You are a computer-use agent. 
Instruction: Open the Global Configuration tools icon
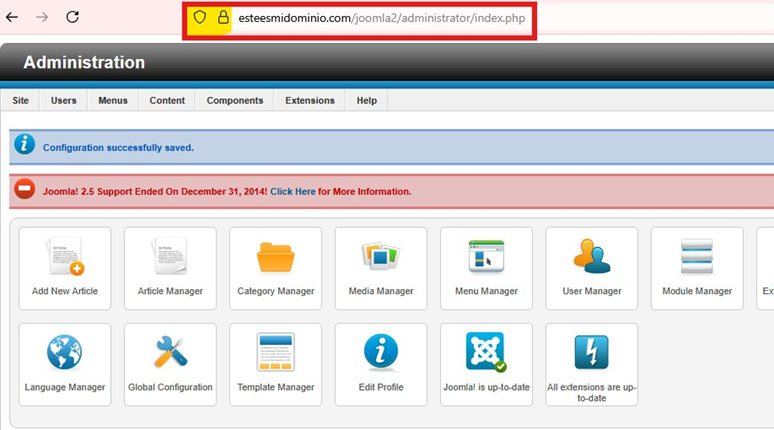click(x=170, y=352)
